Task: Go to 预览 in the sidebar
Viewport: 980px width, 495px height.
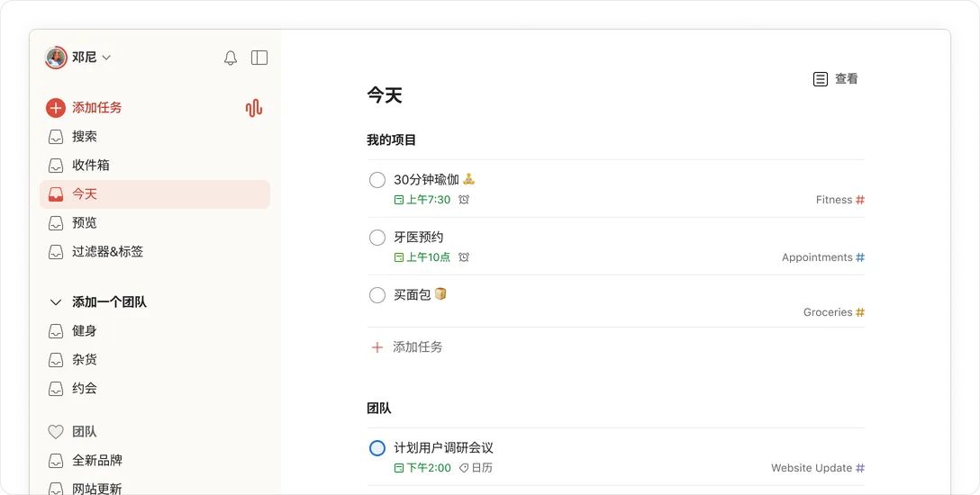Action: point(84,223)
